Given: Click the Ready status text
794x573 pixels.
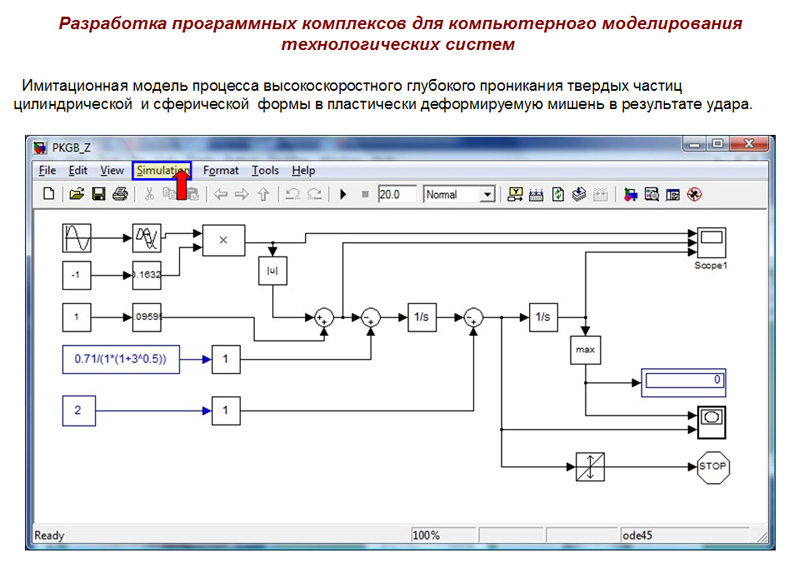Looking at the screenshot, I should pyautogui.click(x=49, y=535).
